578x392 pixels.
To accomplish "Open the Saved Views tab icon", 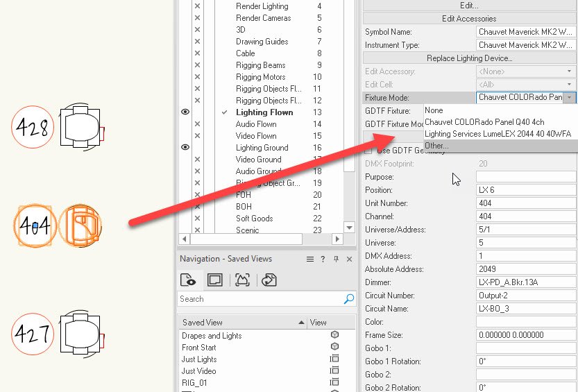I will click(x=188, y=280).
